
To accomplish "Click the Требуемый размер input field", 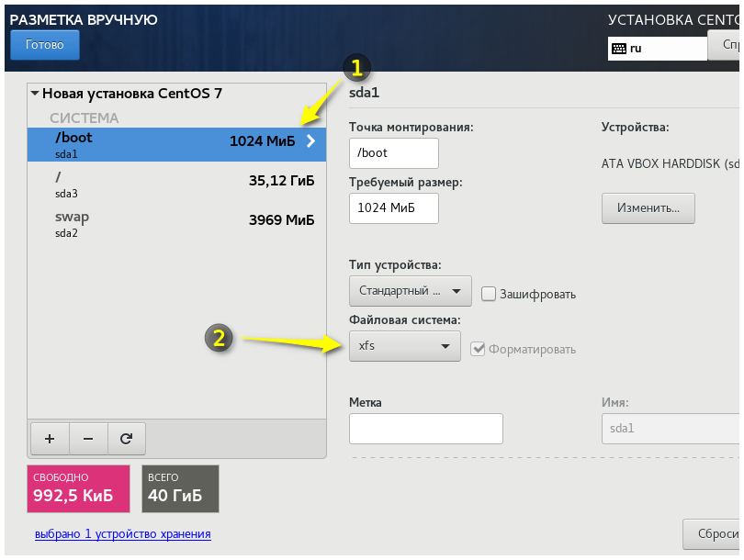I will [394, 208].
